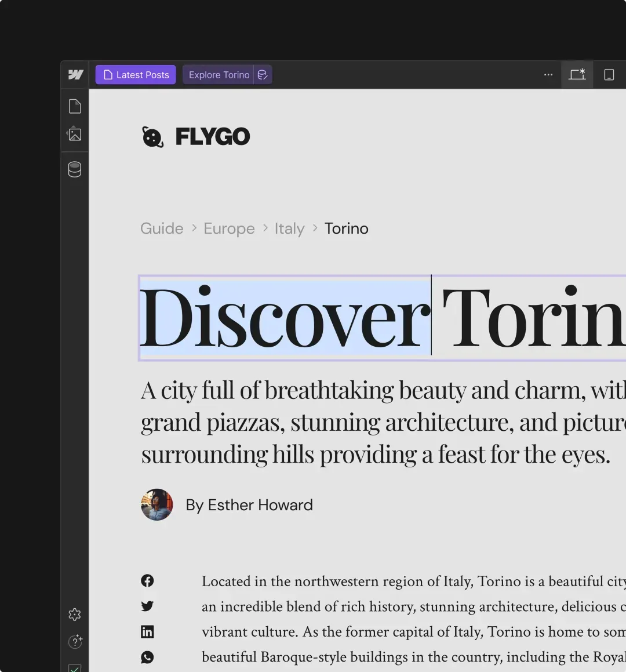Click the FLYGO brand name
The width and height of the screenshot is (626, 672).
(213, 137)
